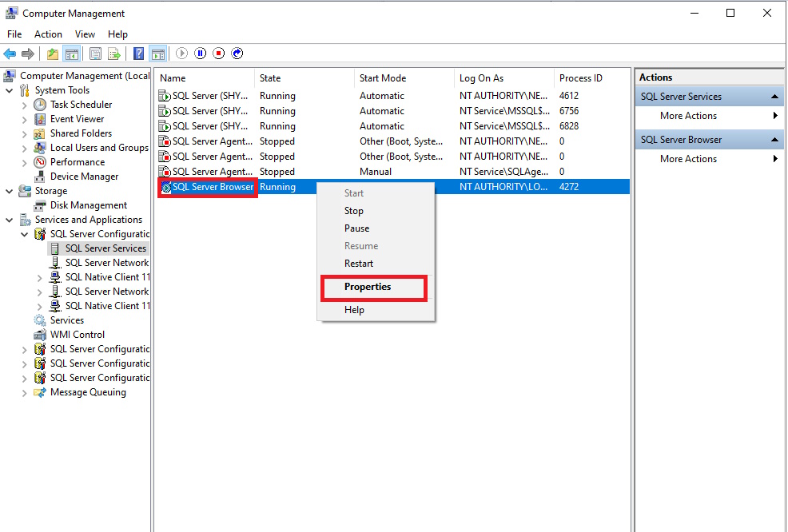
Task: Expand Local Users and Groups node
Action: [x=24, y=149]
